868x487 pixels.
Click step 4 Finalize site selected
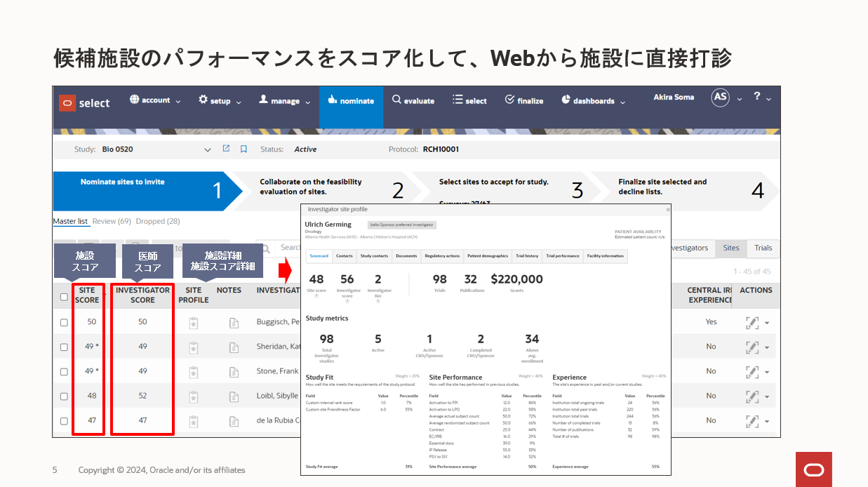684,190
